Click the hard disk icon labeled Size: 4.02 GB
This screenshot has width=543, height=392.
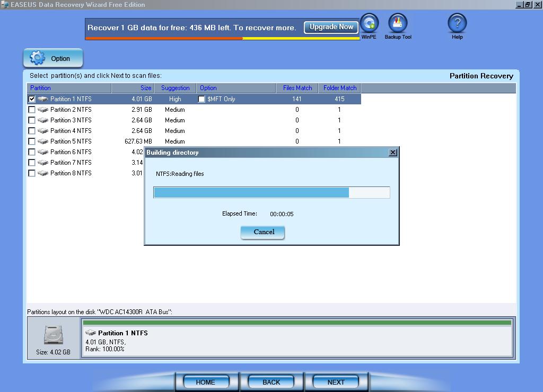click(x=54, y=335)
